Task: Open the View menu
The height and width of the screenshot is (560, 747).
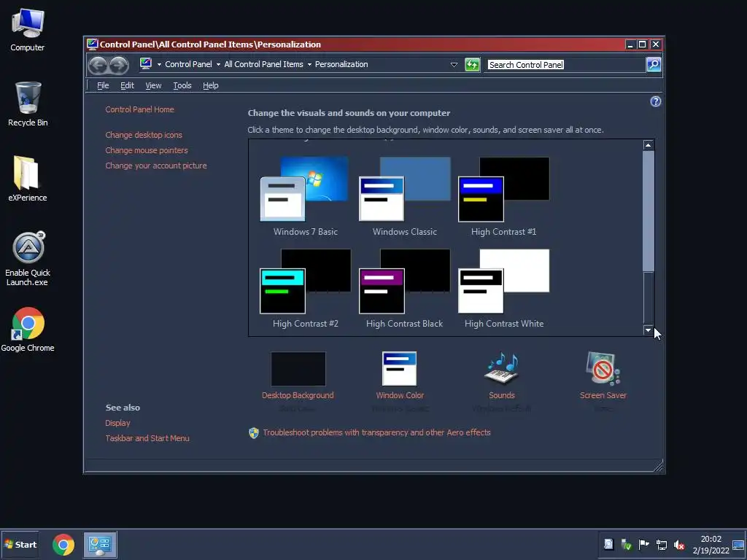Action: click(x=153, y=86)
